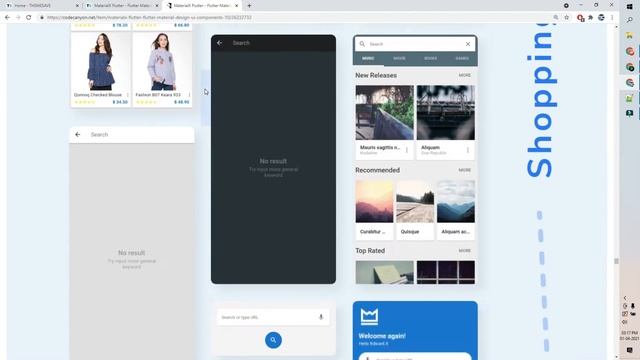Click the Fashion 807 Kears product image
This screenshot has width=640, height=360.
(x=162, y=61)
